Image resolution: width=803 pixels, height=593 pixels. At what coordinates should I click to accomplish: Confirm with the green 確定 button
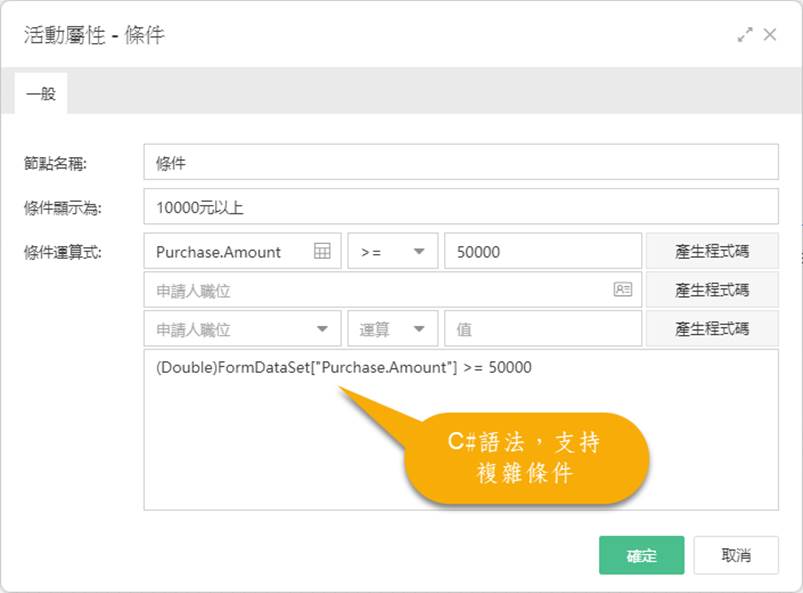tap(641, 555)
